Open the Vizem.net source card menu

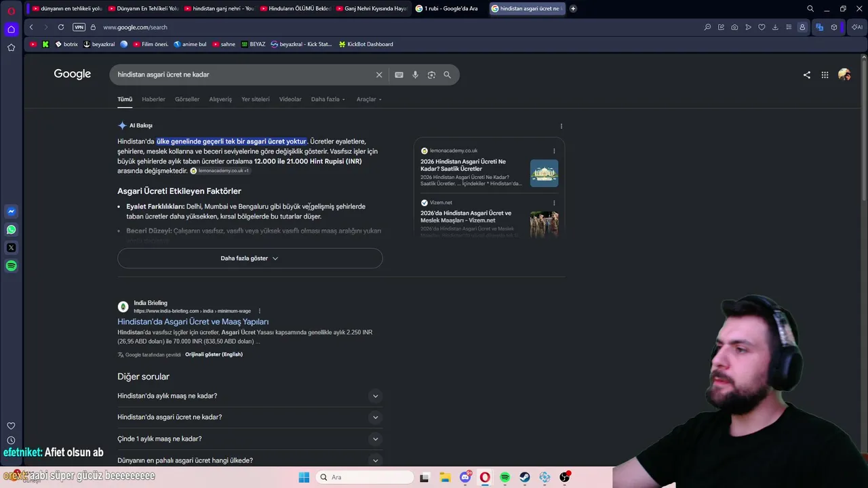[554, 203]
